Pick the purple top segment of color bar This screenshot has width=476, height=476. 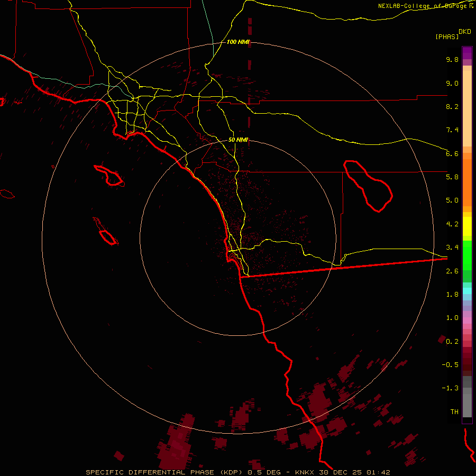click(x=467, y=53)
